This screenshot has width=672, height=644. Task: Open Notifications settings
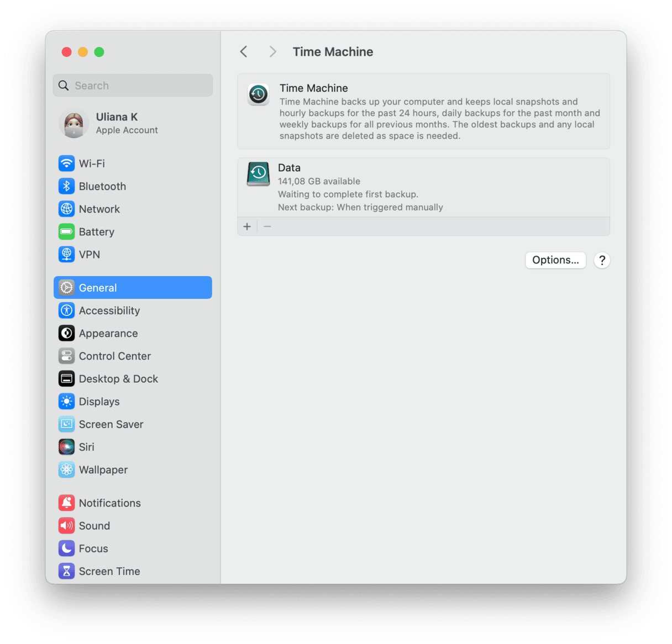(133, 503)
